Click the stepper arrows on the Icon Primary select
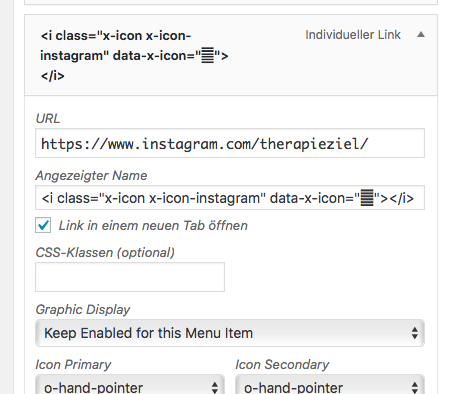 click(x=215, y=388)
